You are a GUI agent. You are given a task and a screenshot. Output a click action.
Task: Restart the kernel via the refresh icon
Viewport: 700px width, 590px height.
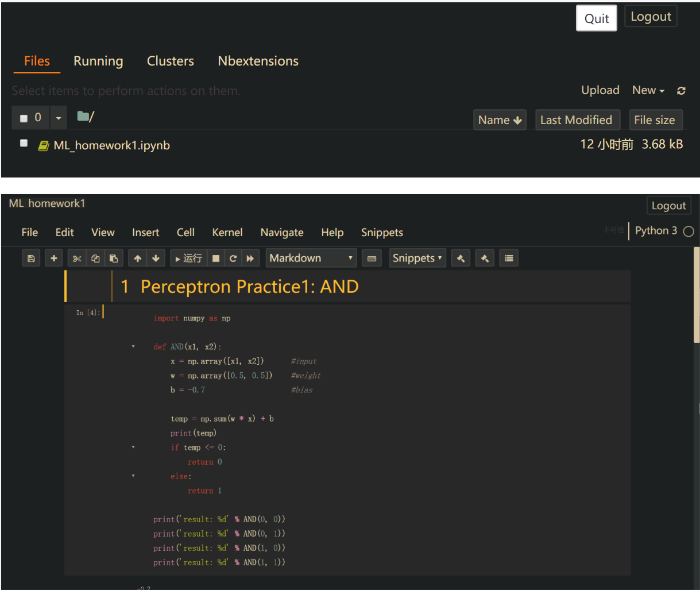(233, 257)
